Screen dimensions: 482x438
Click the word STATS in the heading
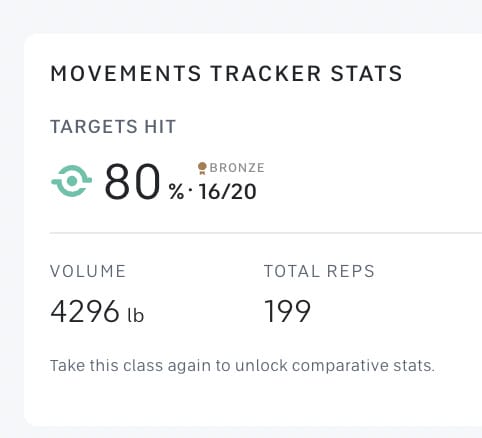pyautogui.click(x=366, y=74)
